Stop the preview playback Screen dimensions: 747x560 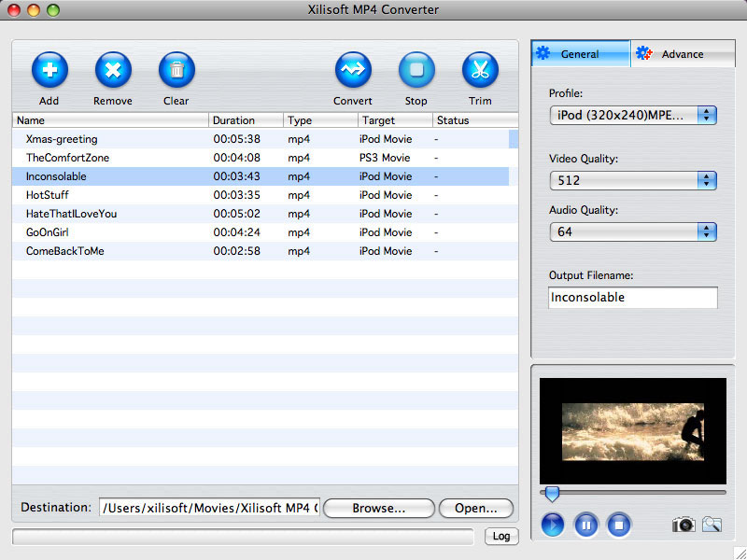(x=619, y=525)
